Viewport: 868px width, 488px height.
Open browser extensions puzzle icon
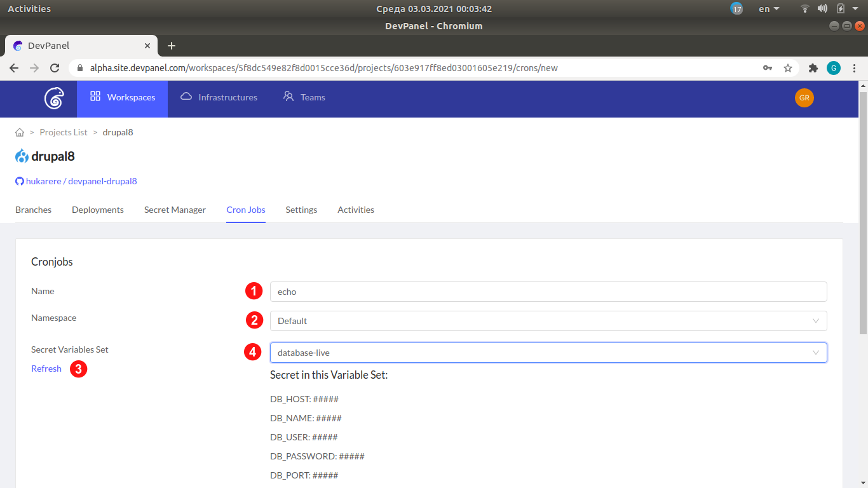tap(813, 68)
